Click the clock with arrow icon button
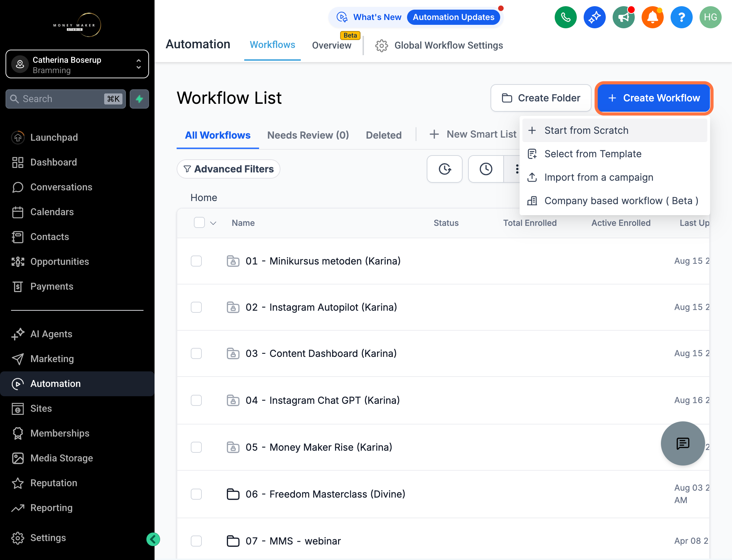The image size is (732, 560). (x=445, y=169)
